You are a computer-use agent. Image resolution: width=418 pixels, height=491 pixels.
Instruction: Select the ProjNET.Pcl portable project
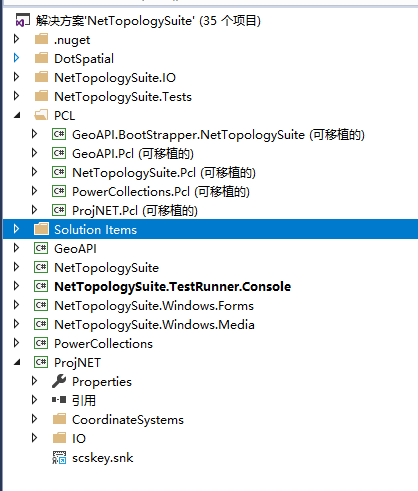[x=135, y=211]
